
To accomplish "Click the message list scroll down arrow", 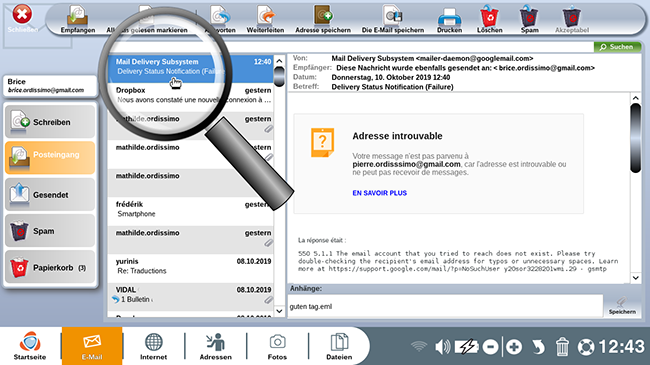I will [279, 311].
